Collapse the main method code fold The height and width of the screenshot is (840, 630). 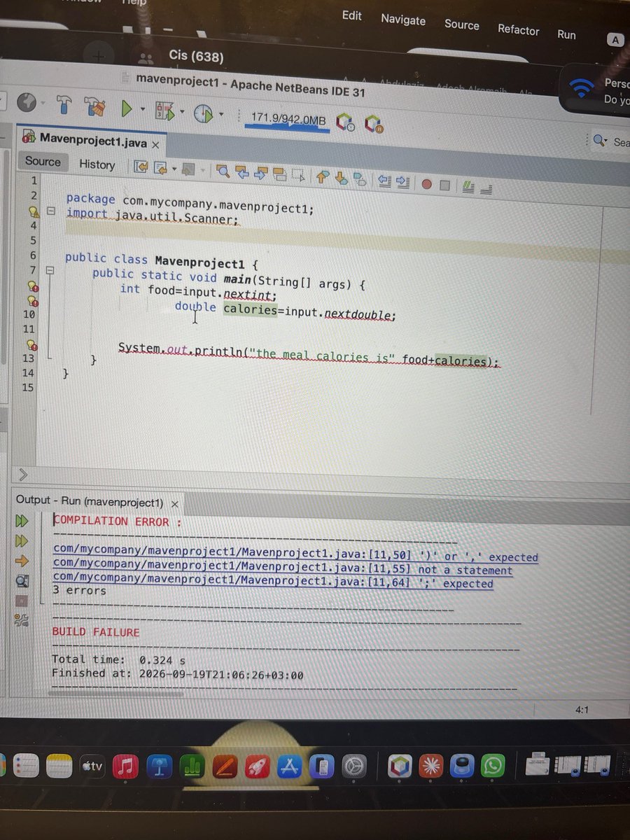(49, 269)
